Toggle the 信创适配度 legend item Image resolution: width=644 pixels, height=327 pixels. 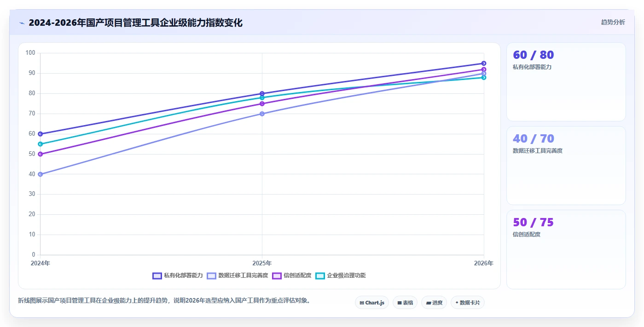(292, 275)
